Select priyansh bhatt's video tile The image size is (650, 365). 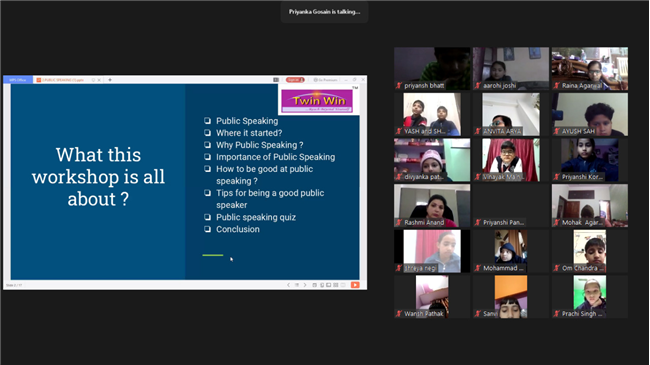[x=432, y=68]
